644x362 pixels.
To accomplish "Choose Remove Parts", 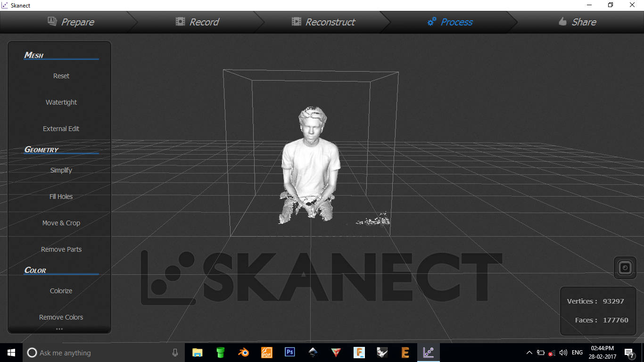I will click(x=61, y=249).
